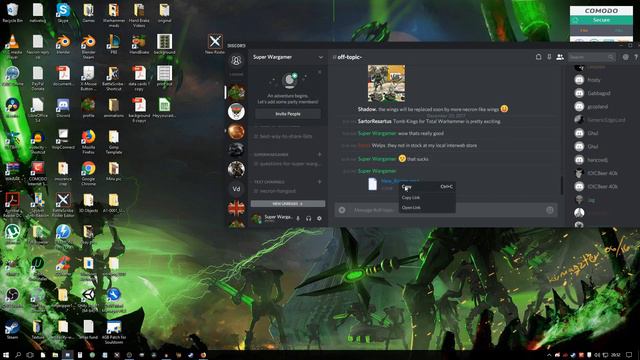The width and height of the screenshot is (640, 360).
Task: Attach a file using the plus button
Action: tap(342, 210)
